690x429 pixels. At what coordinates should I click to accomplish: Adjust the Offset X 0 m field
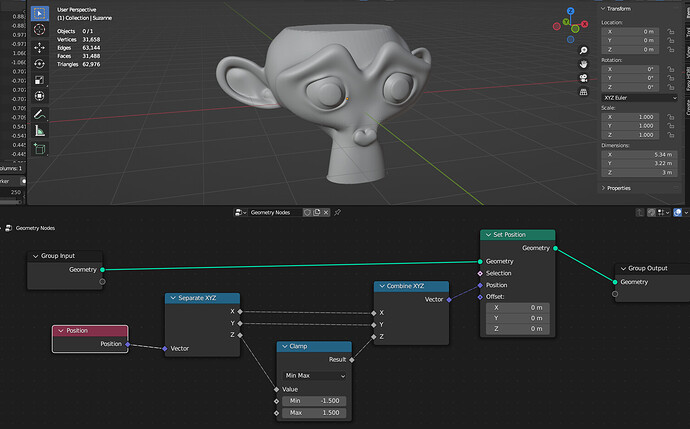point(518,308)
